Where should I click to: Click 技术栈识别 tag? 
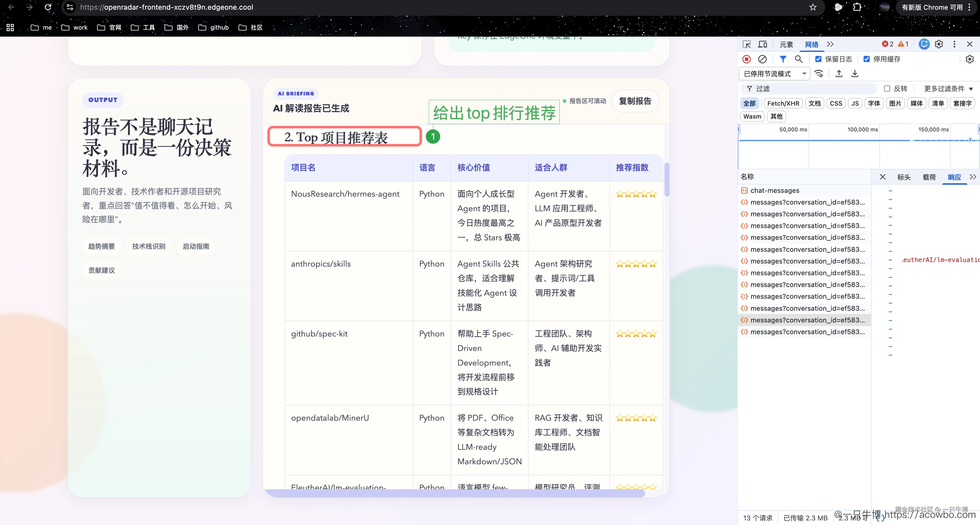coord(149,246)
